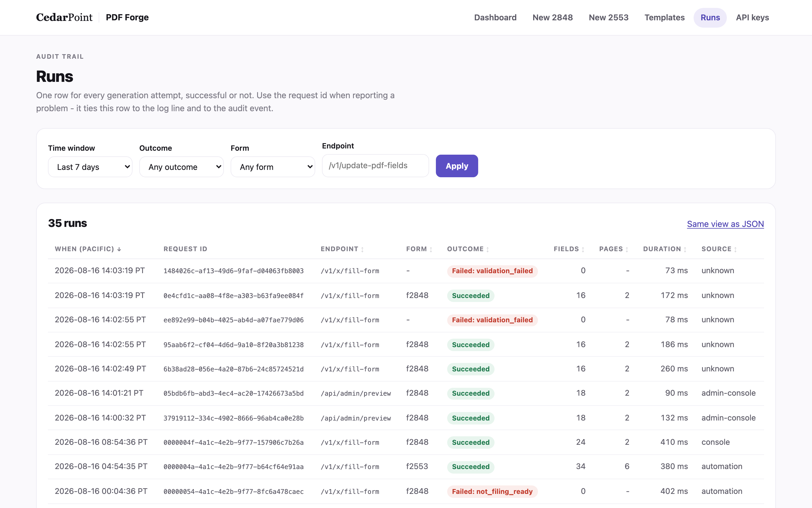
Task: Click the 2026-08-16 04:54:35 PT timestamp
Action: [101, 466]
